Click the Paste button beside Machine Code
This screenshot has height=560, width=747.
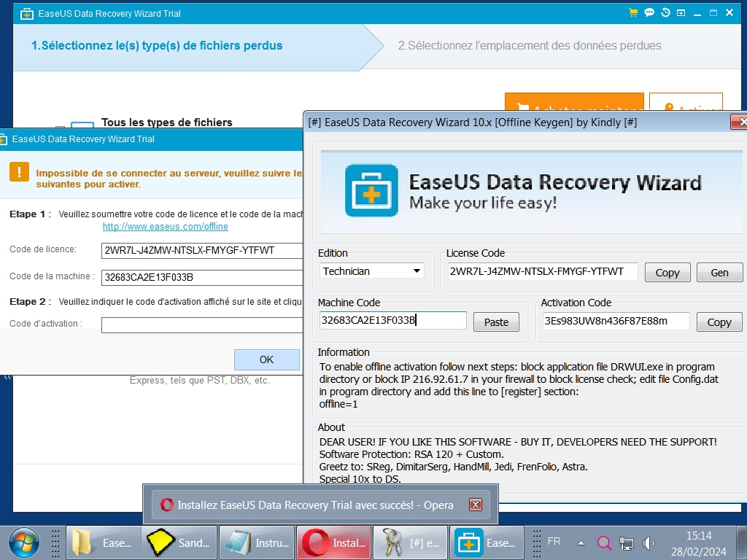[496, 322]
